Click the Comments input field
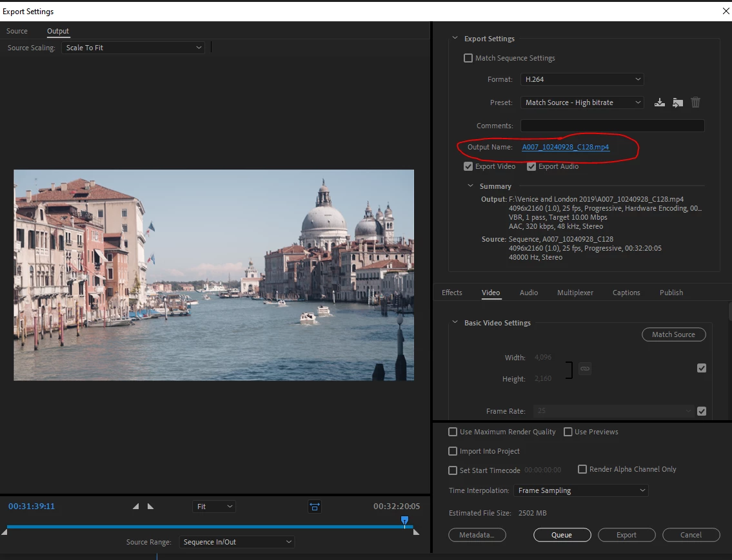732x560 pixels. pyautogui.click(x=613, y=126)
